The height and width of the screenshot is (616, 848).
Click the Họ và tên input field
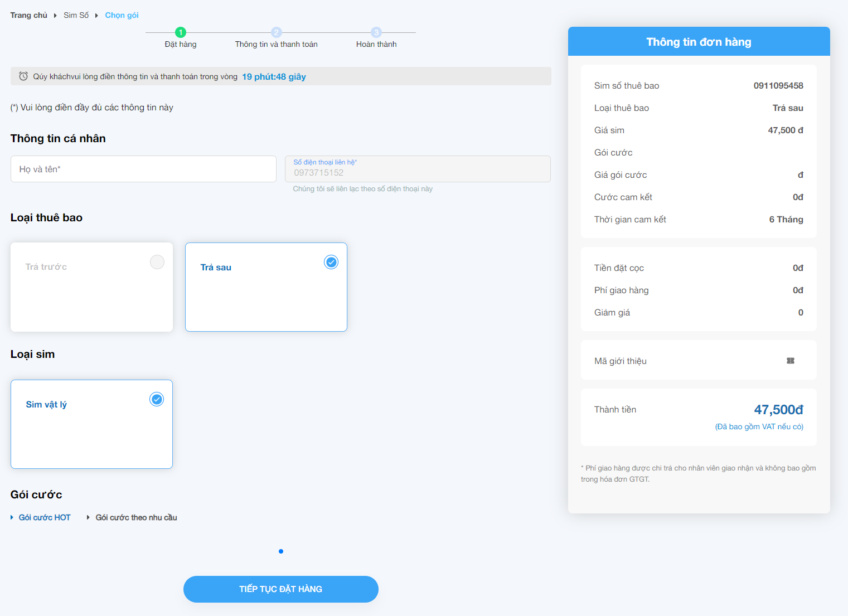pos(143,169)
